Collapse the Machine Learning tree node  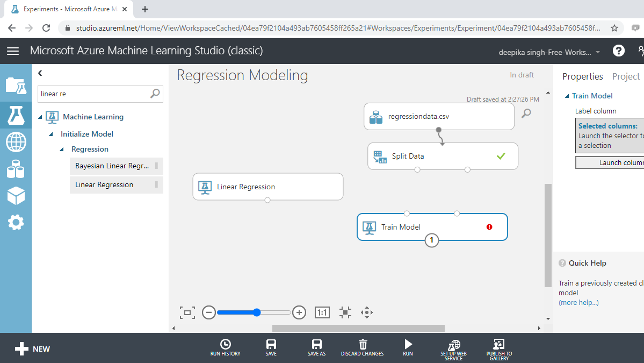(40, 117)
